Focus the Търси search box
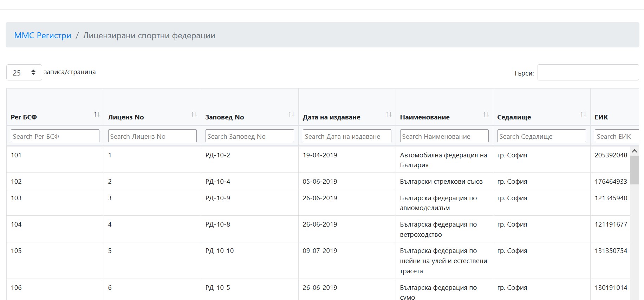 [588, 72]
